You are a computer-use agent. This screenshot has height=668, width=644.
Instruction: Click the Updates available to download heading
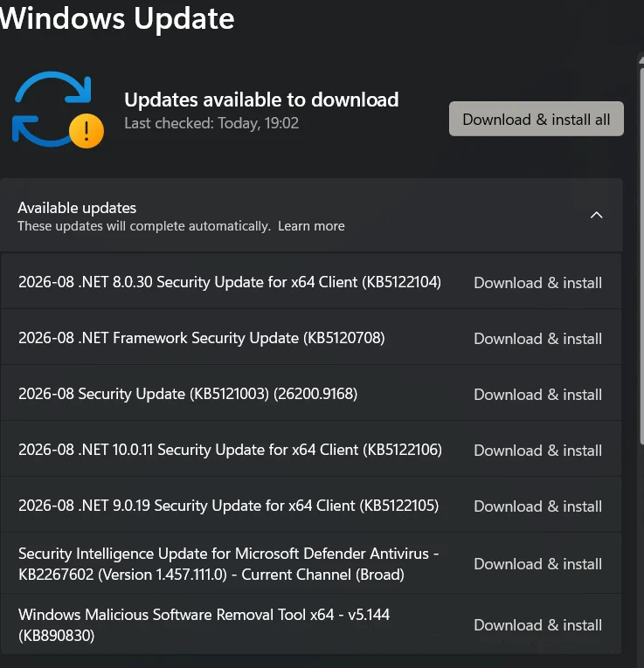(261, 100)
